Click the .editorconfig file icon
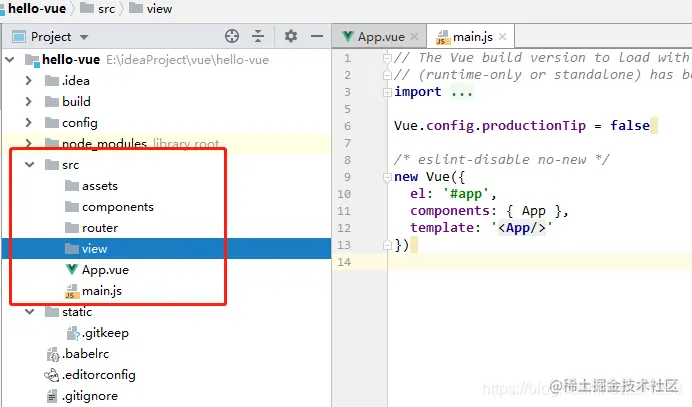 [52, 375]
